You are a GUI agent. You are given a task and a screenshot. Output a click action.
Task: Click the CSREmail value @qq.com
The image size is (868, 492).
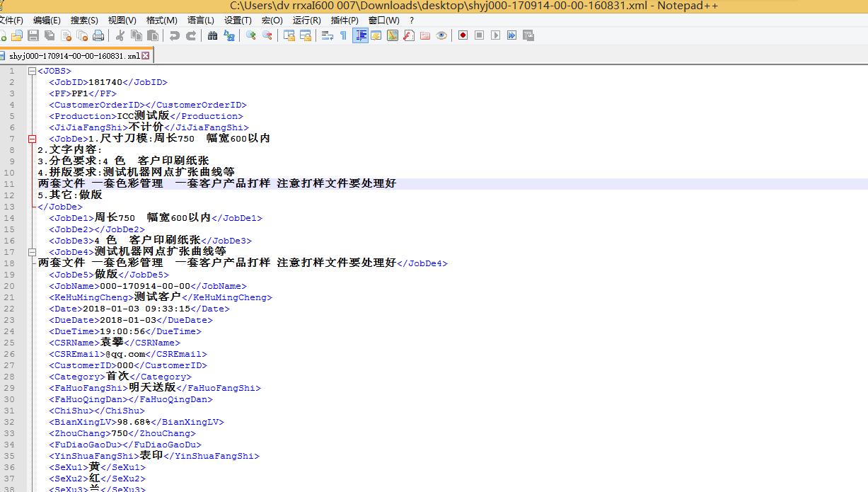point(125,354)
